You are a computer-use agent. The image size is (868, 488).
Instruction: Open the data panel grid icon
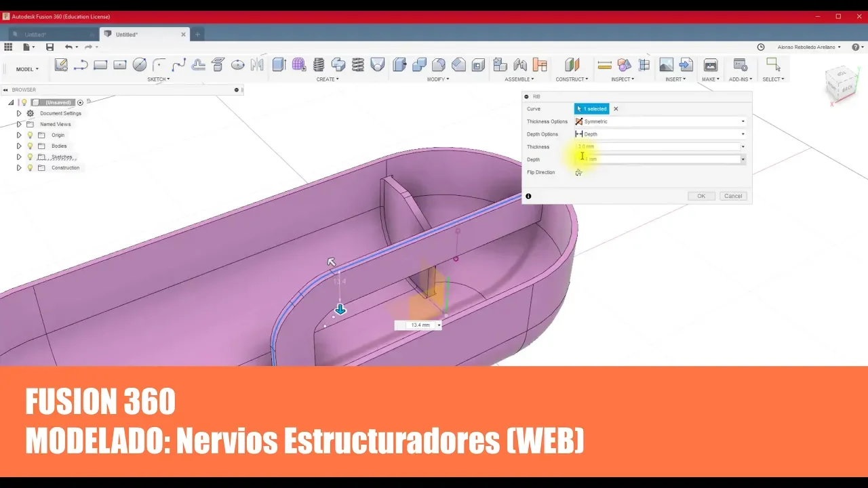tap(8, 47)
